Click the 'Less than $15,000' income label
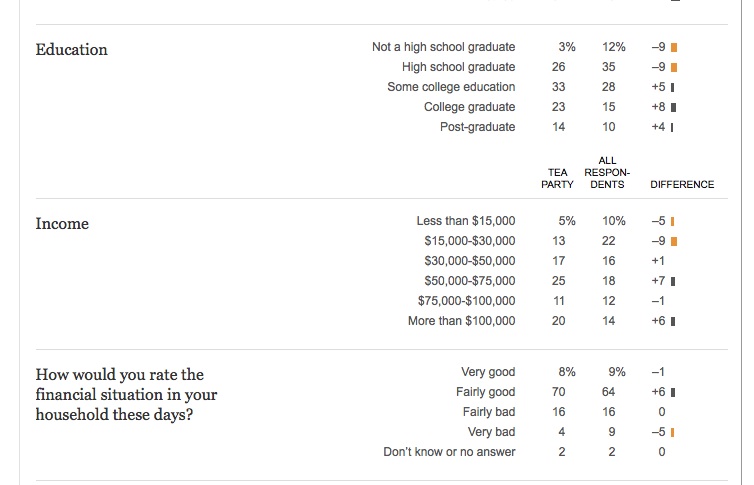This screenshot has height=485, width=754. [465, 221]
